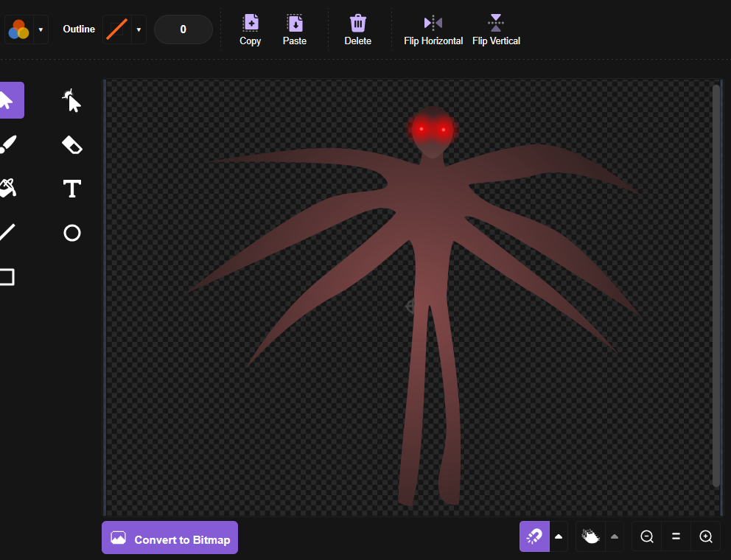Select the Line tool

(7, 232)
